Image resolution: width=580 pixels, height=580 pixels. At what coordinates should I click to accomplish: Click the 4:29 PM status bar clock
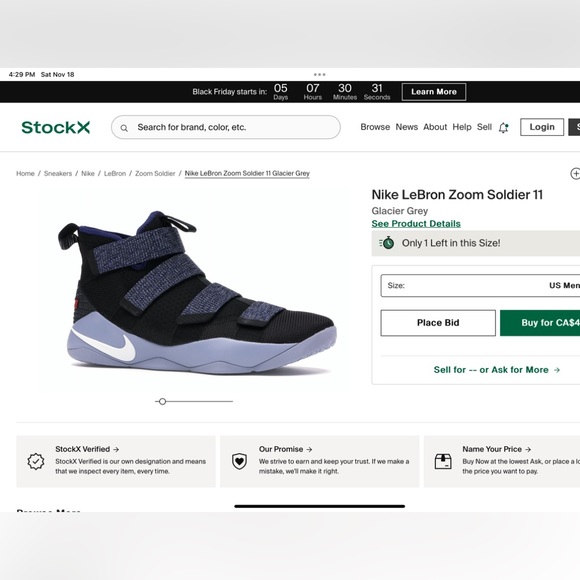pyautogui.click(x=22, y=74)
